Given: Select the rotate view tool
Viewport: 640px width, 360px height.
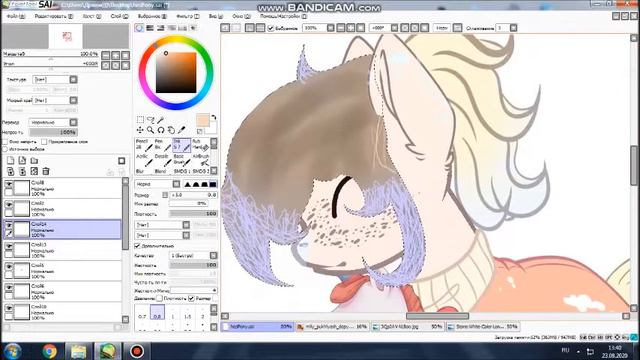Looking at the screenshot, I should coord(161,130).
